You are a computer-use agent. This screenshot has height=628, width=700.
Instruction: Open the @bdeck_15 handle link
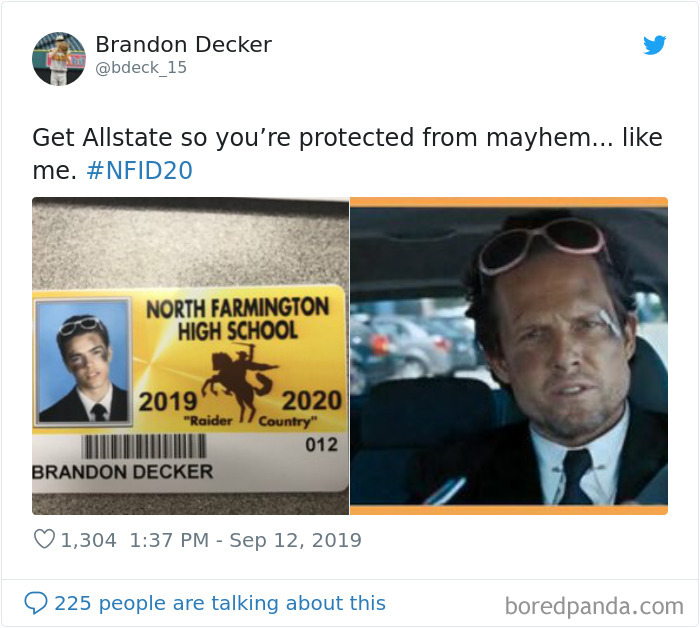[141, 67]
